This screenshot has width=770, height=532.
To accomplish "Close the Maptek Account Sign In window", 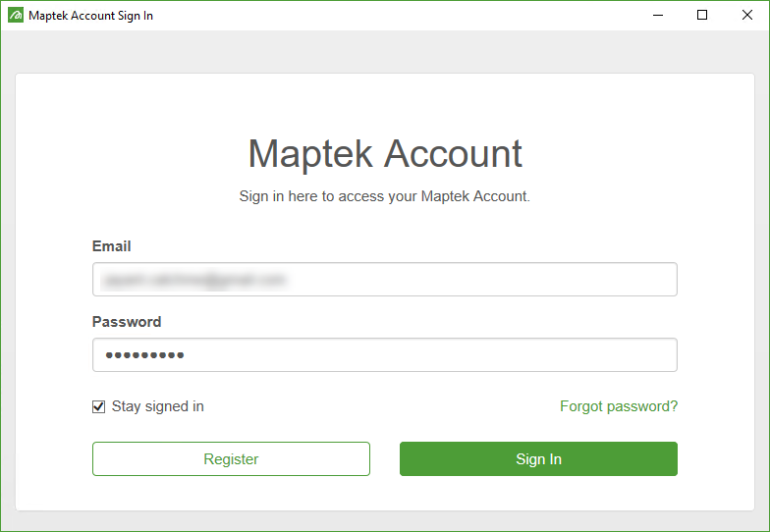I will point(747,16).
